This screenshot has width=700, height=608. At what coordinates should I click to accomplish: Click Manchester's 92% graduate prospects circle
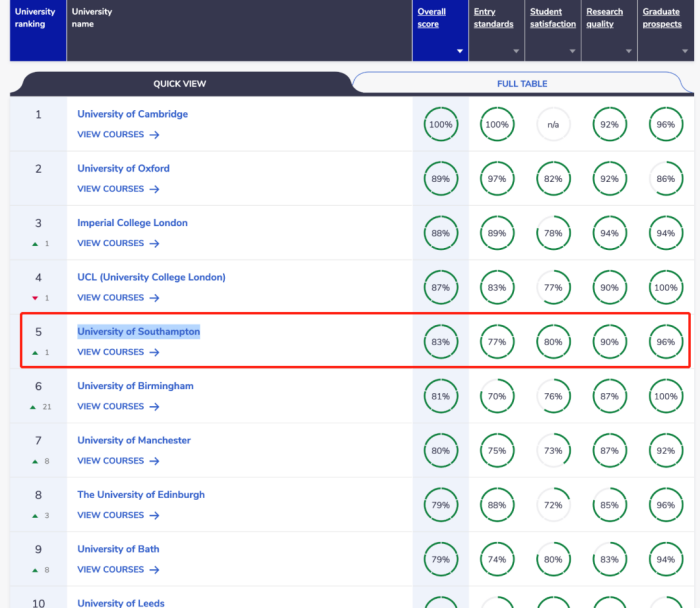666,450
